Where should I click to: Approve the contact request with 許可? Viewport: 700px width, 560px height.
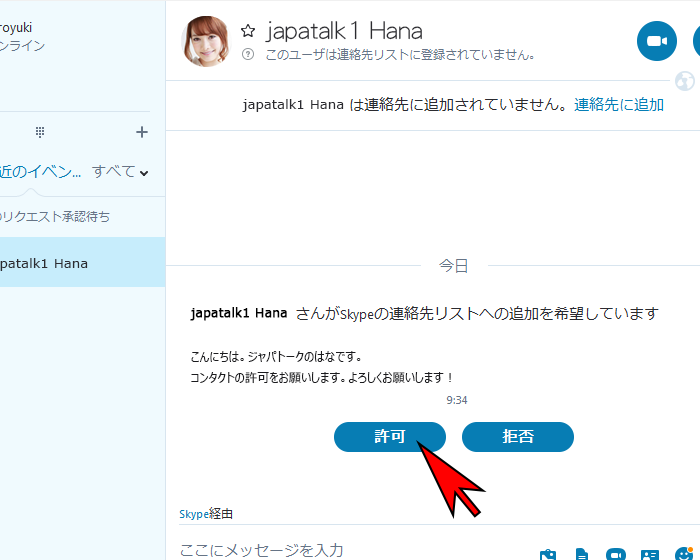(x=390, y=437)
